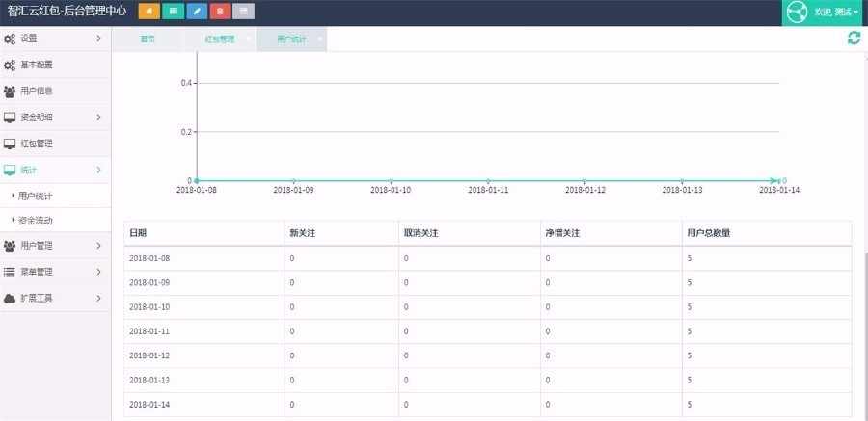Click the 2018-01-14 table row date
This screenshot has width=868, height=421.
tap(149, 405)
